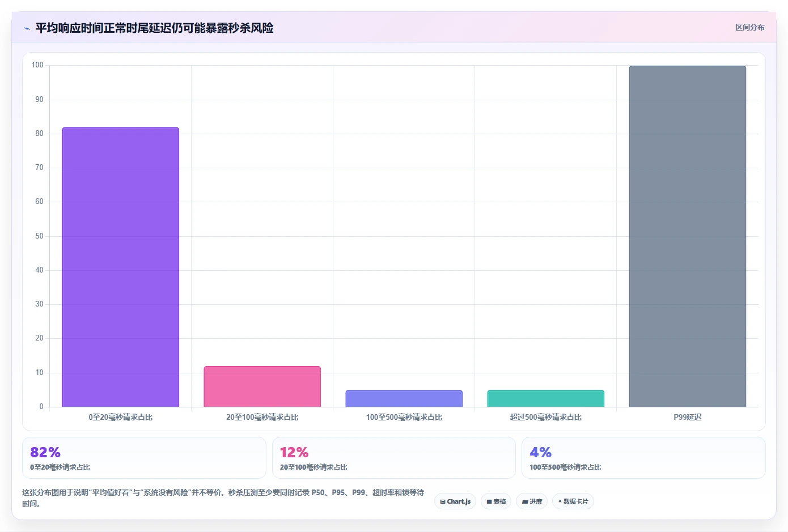Click y-axis tick value 80
Screen dimensions: 788x532
[39, 134]
